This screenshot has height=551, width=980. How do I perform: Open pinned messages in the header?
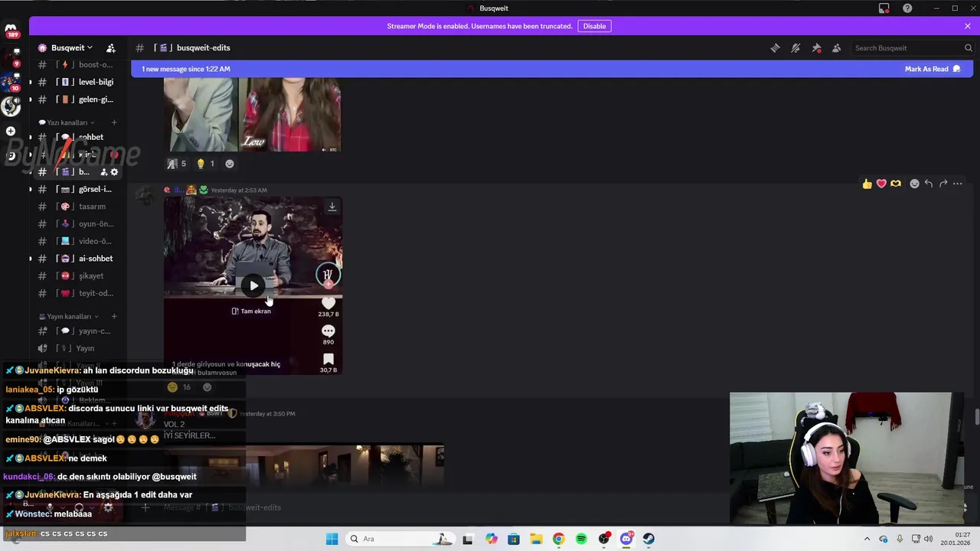(816, 47)
